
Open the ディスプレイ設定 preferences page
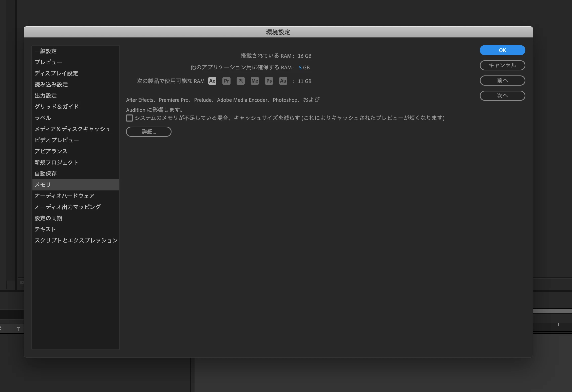coord(56,73)
